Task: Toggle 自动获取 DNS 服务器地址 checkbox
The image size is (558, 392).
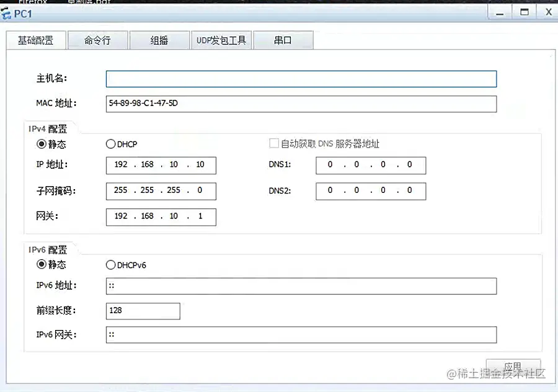Action: [x=273, y=143]
